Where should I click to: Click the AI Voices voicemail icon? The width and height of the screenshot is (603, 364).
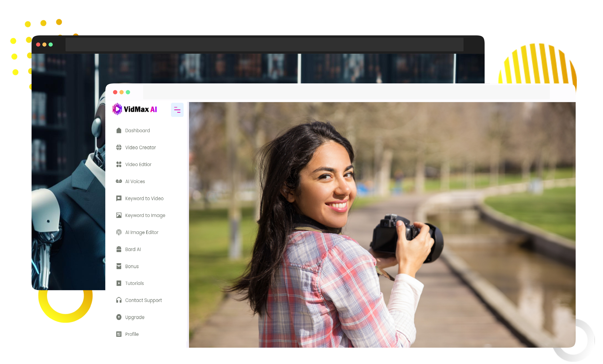[x=119, y=181]
